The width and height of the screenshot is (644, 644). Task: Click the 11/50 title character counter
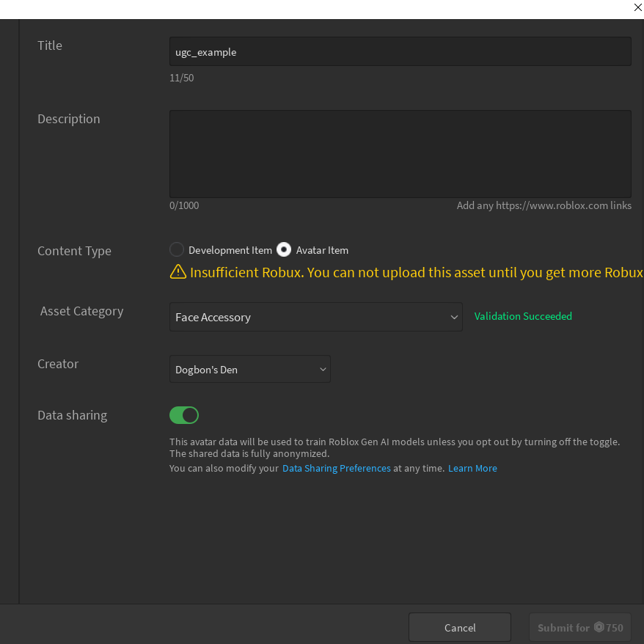pyautogui.click(x=181, y=78)
